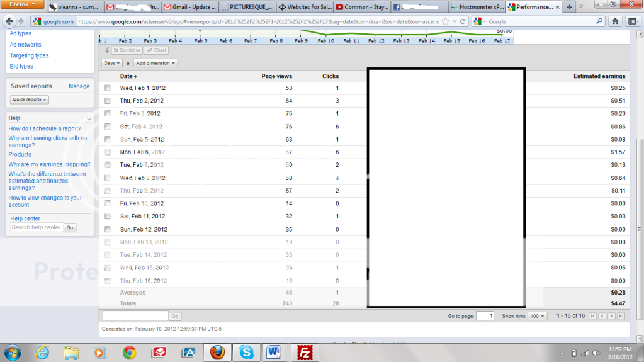Viewport: 644px width, 362px height.
Task: Go to first page of results
Action: tap(592, 316)
